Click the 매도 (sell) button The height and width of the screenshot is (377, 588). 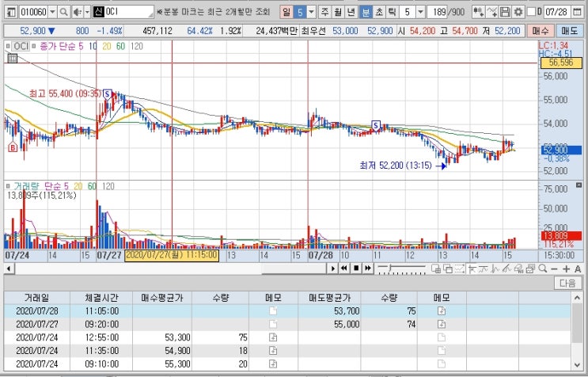pyautogui.click(x=569, y=30)
